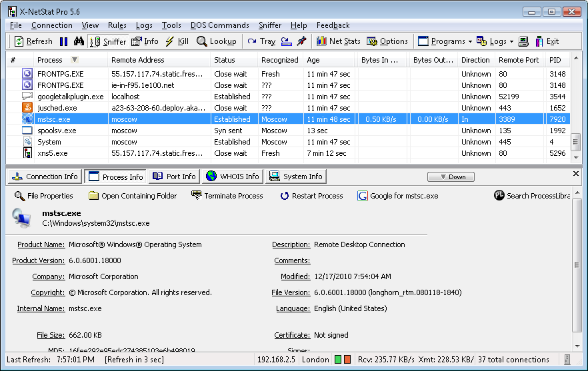Sort by the Process column sort arrow

75,59
